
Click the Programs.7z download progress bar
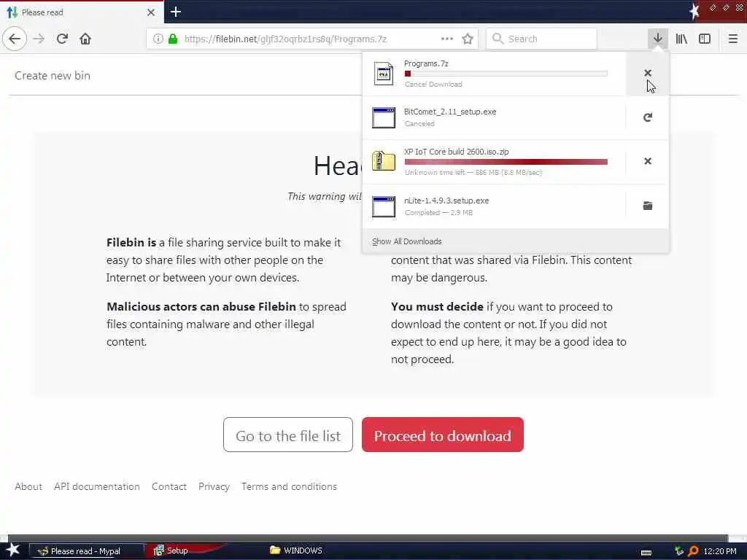coord(506,74)
